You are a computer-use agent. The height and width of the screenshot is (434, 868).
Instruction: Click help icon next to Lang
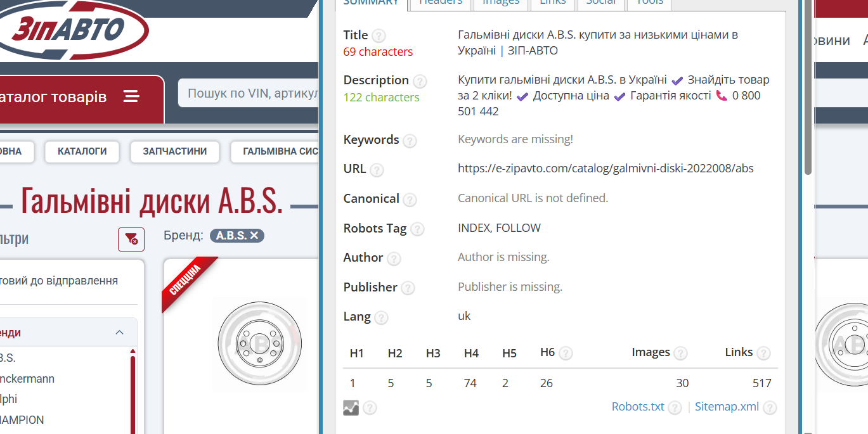[x=381, y=317]
